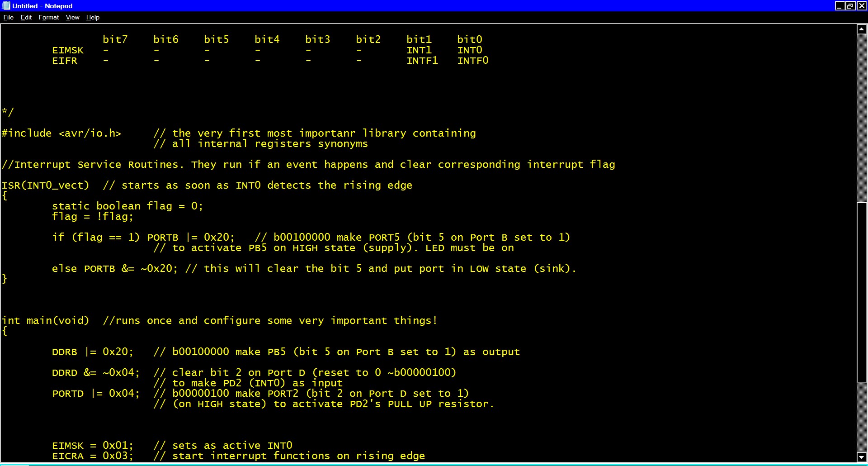Image resolution: width=868 pixels, height=466 pixels.
Task: Open the Help menu
Action: click(93, 17)
